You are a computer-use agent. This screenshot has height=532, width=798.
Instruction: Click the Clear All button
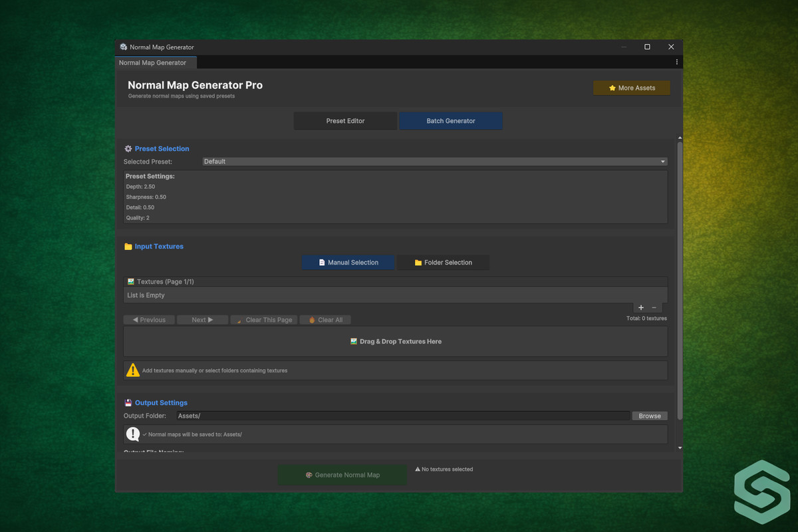coord(325,320)
